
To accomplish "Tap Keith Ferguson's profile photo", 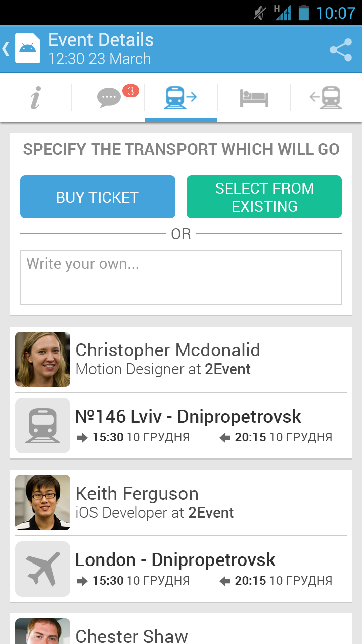I will (x=43, y=503).
